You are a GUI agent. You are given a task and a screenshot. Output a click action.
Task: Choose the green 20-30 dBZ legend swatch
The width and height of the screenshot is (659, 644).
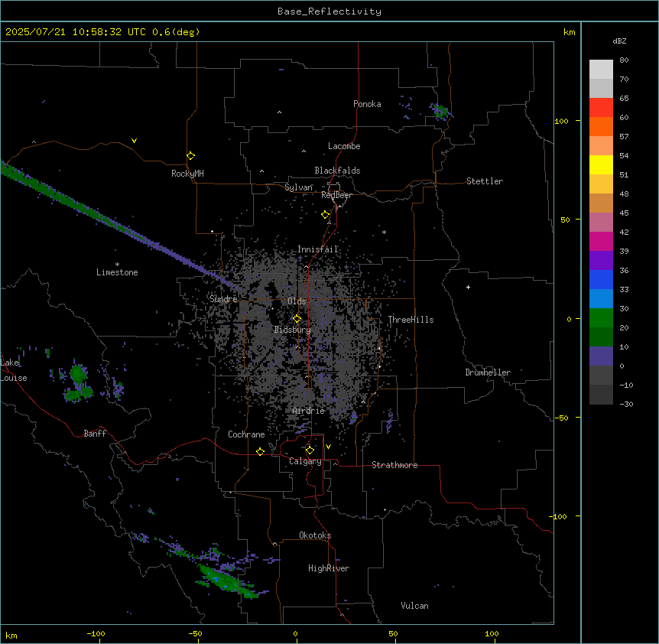click(601, 318)
